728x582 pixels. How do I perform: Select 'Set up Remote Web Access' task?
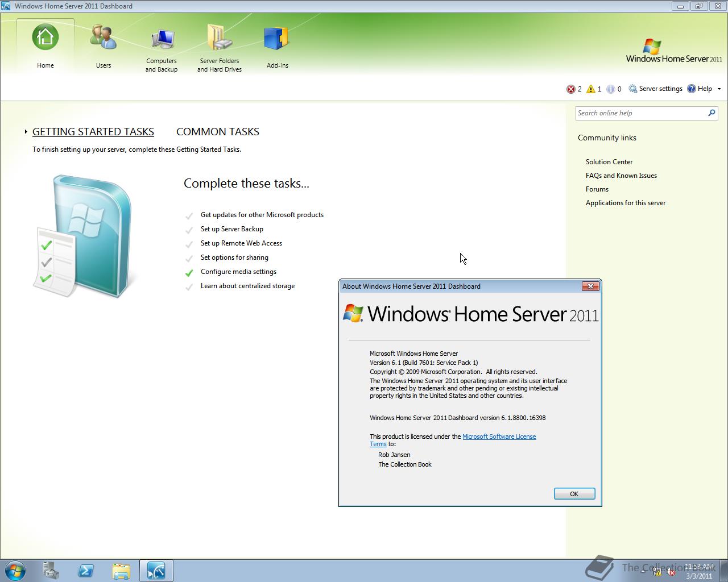241,243
